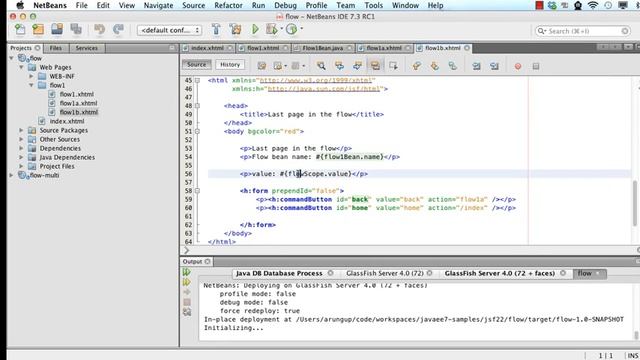Collapse the flow1 folder
The width and height of the screenshot is (640, 360).
pyautogui.click(x=31, y=85)
